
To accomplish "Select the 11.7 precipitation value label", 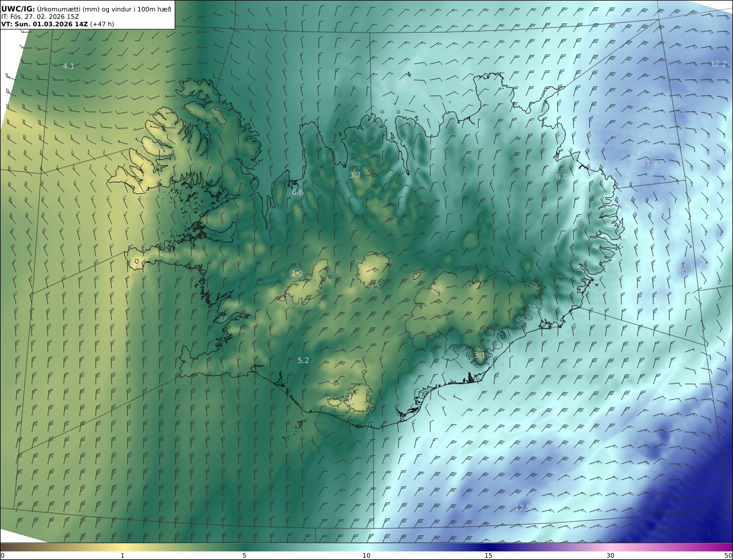I will click(x=685, y=267).
